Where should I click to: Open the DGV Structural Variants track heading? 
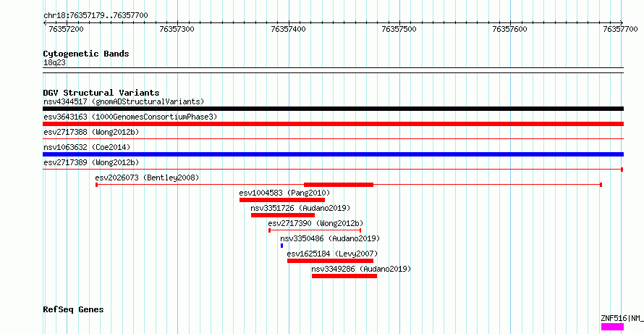101,93
